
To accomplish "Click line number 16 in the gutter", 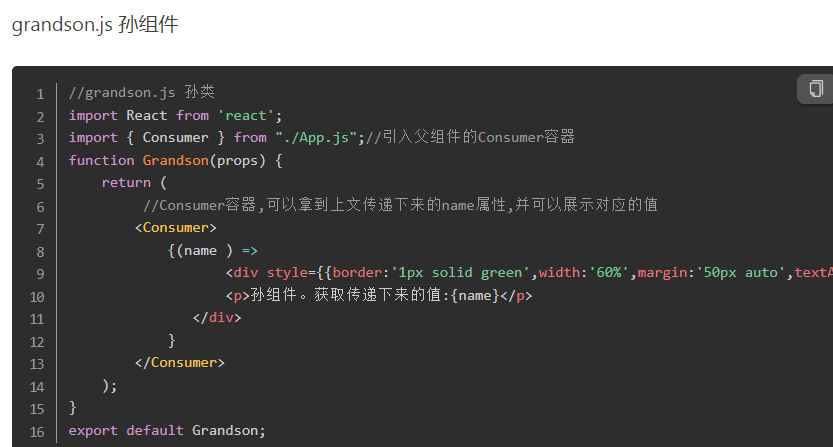I will click(37, 432).
